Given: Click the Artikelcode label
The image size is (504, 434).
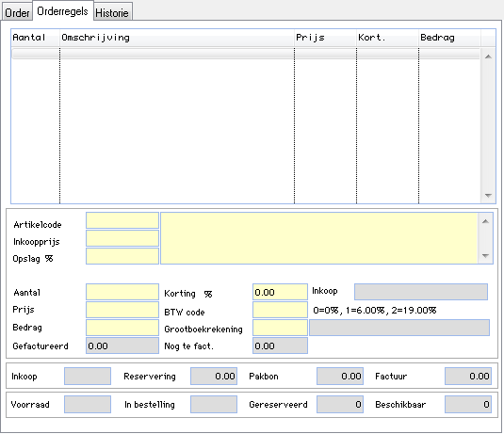Looking at the screenshot, I should [38, 225].
